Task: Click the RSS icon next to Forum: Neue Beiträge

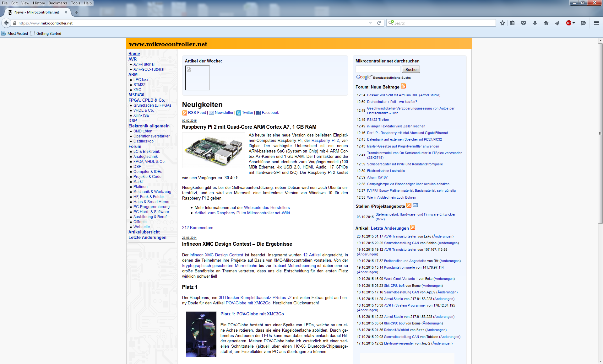Action: point(403,86)
